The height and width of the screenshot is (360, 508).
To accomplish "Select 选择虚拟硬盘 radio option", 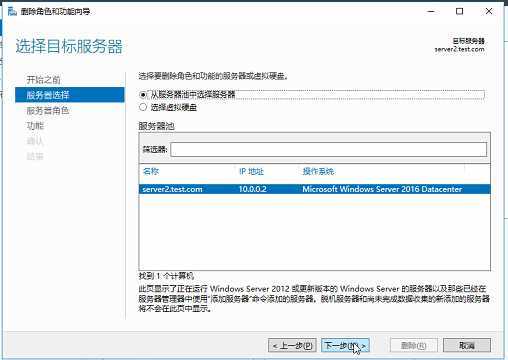I will [143, 107].
